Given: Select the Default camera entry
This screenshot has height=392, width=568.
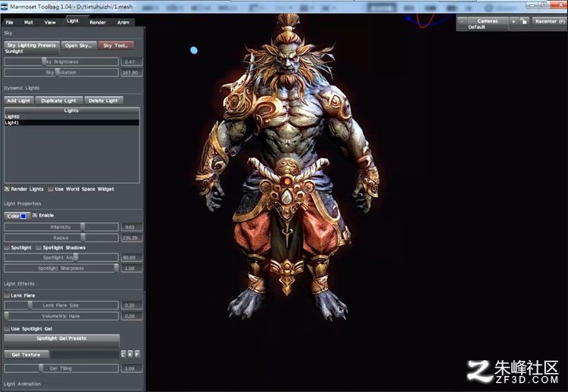Looking at the screenshot, I should 476,27.
